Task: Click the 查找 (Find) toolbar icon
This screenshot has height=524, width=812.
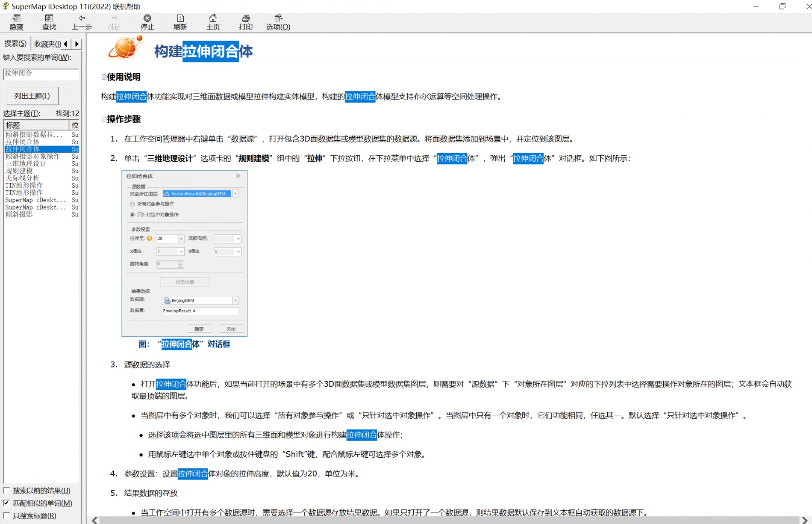Action: point(49,22)
